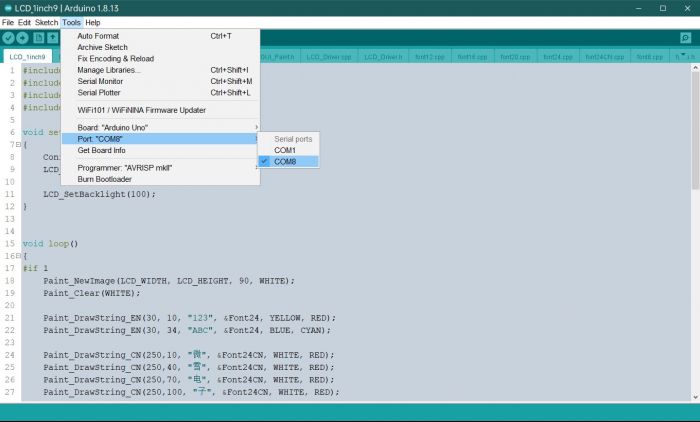
Task: Click the void loop() code line
Action: [x=50, y=244]
